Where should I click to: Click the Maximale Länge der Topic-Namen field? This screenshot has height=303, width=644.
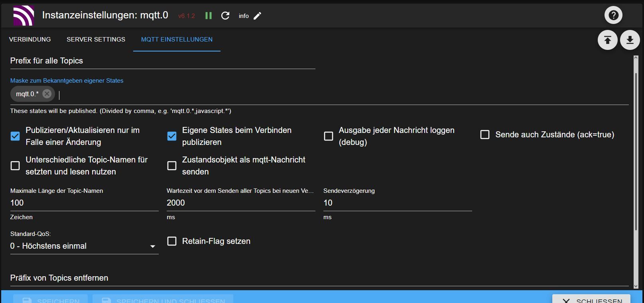pyautogui.click(x=84, y=203)
